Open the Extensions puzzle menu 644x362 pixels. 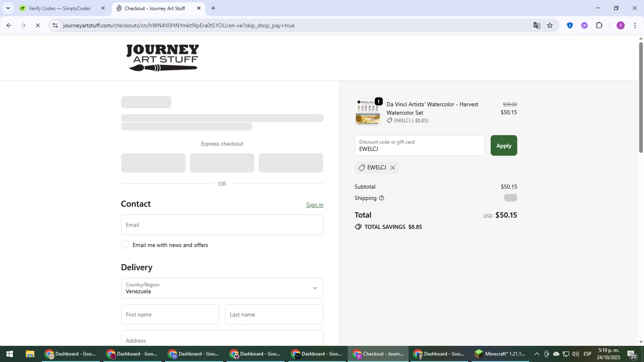(x=599, y=26)
